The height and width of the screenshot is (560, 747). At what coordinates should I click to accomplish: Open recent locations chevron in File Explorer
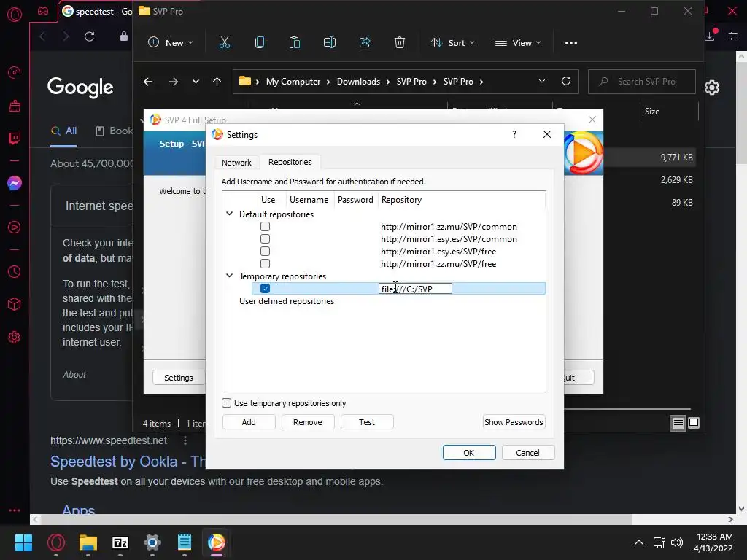196,82
